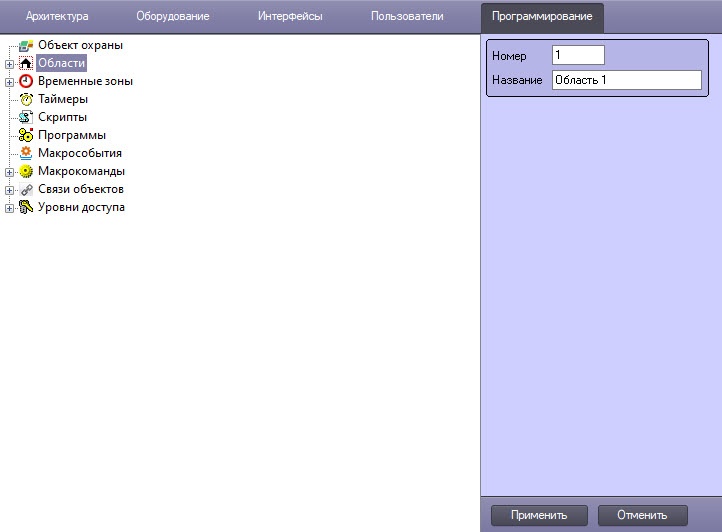Click the keys icon for Уровни доступа
722x532 pixels.
(26, 207)
